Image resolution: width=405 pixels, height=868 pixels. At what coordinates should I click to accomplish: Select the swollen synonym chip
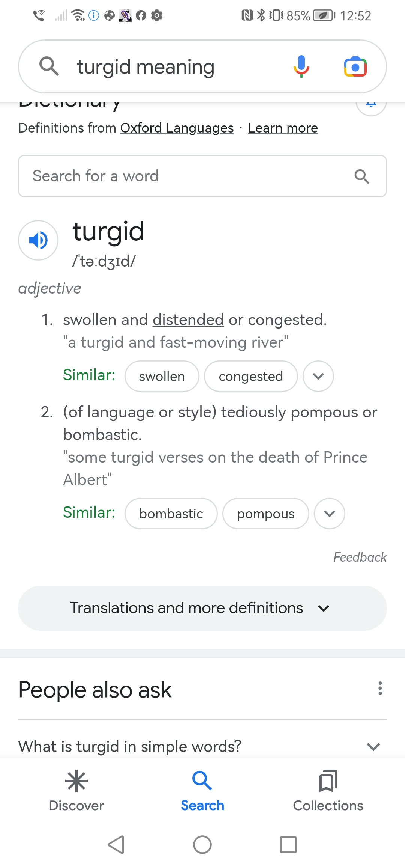(x=162, y=376)
